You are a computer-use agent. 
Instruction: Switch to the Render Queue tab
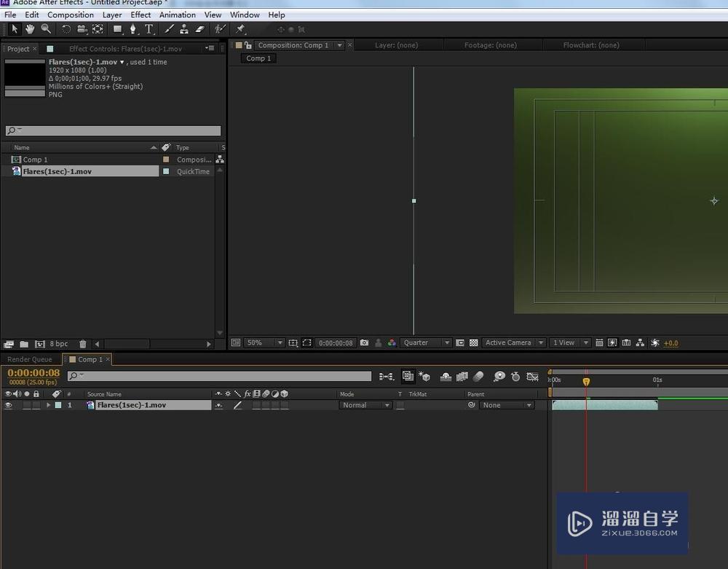tap(30, 359)
